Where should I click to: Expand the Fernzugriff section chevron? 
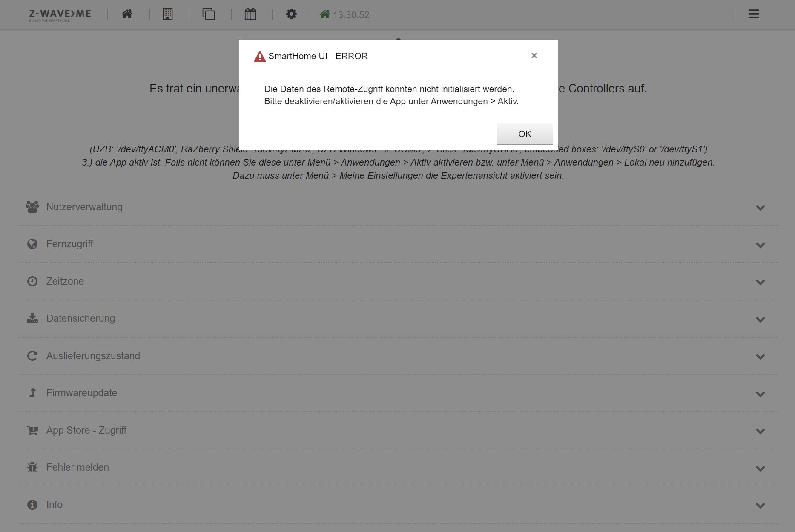click(x=760, y=245)
